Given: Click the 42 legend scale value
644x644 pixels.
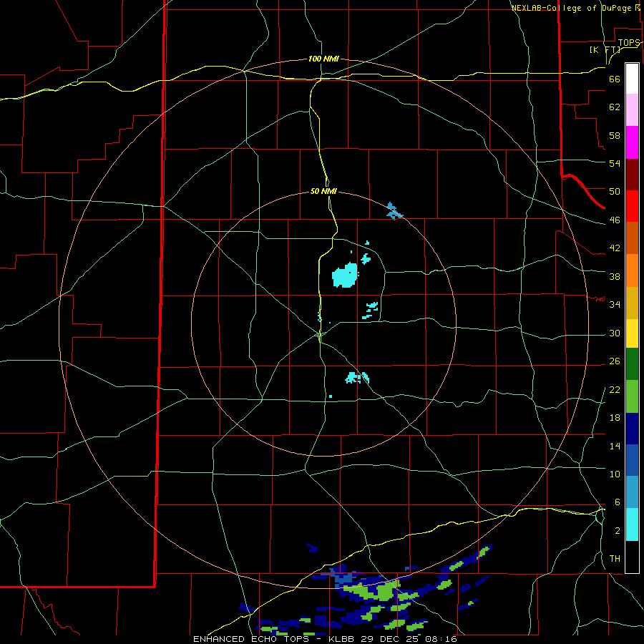Looking at the screenshot, I should [615, 248].
